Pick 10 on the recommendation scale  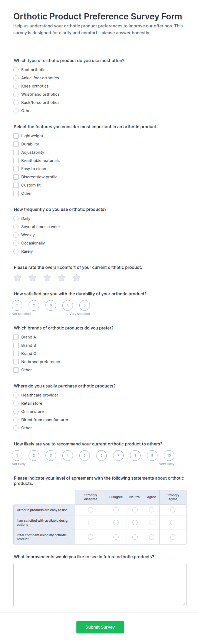169,455
